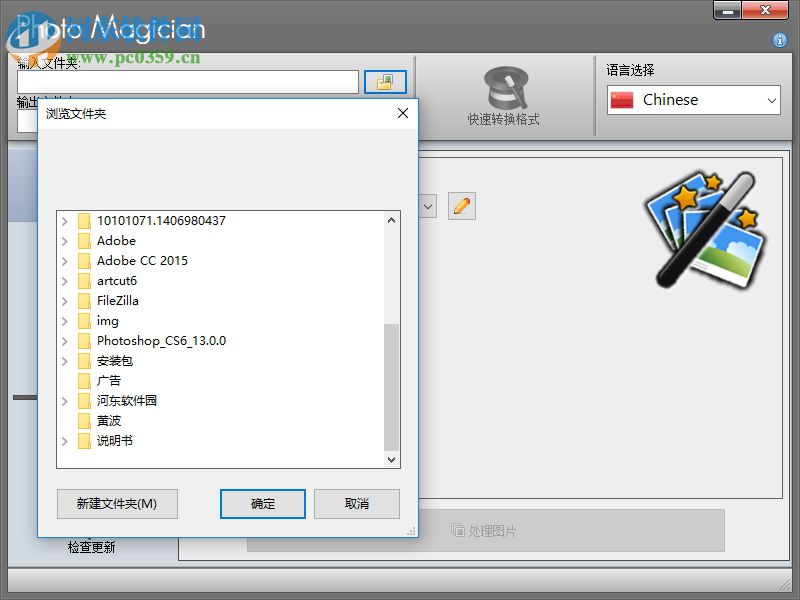Click the browse input folder icon
The image size is (800, 600).
pos(385,81)
